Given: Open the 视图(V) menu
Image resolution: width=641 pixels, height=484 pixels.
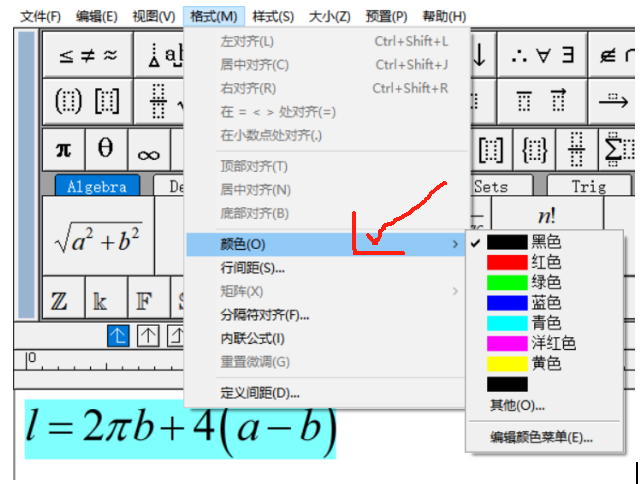Looking at the screenshot, I should (x=154, y=16).
